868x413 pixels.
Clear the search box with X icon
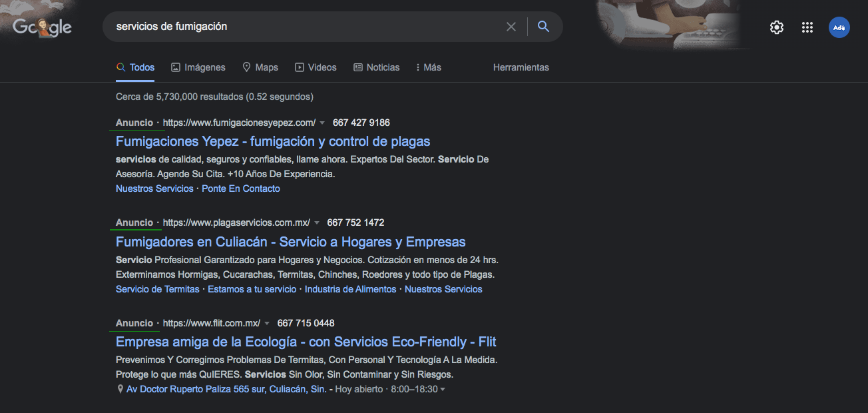(511, 27)
